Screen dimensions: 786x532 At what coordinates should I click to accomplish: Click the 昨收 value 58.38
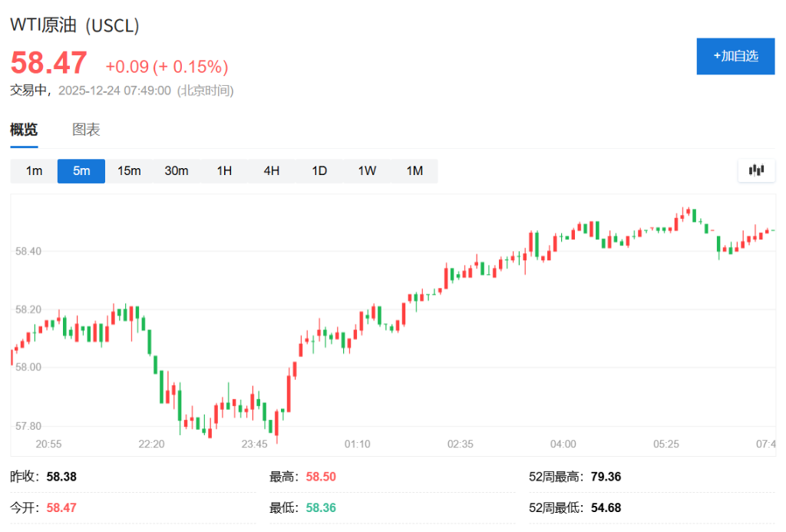tap(61, 477)
